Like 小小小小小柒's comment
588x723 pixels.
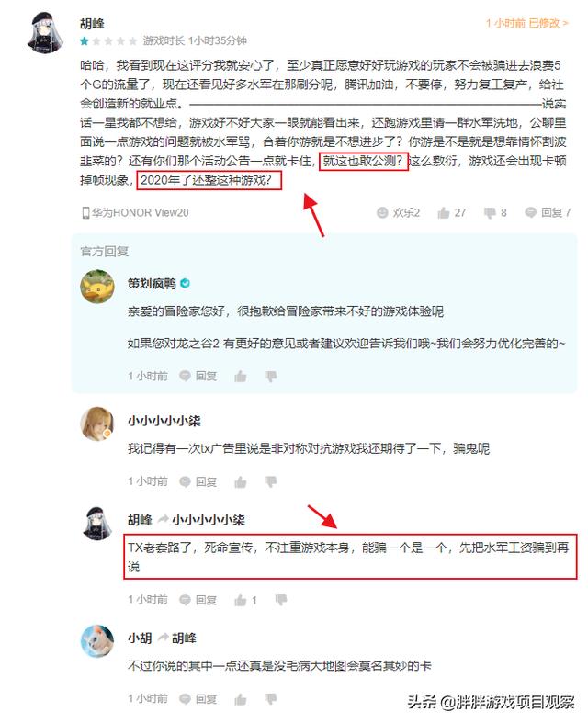tap(241, 482)
